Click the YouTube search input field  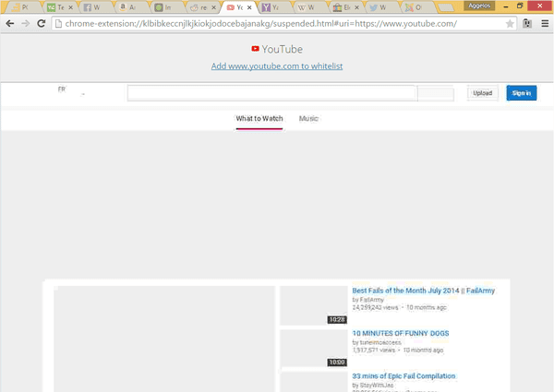pyautogui.click(x=271, y=93)
